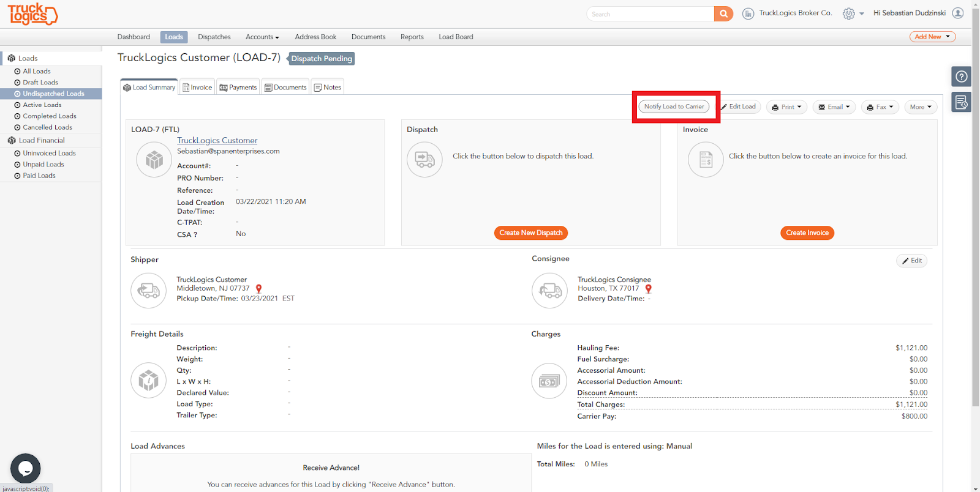980x492 pixels.
Task: Open the Accounts dropdown menu
Action: click(262, 37)
